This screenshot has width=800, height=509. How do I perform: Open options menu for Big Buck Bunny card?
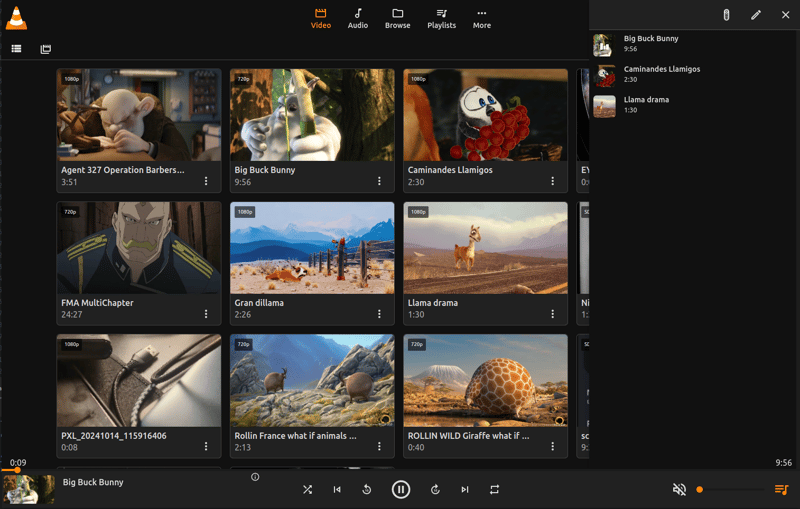[x=379, y=181]
